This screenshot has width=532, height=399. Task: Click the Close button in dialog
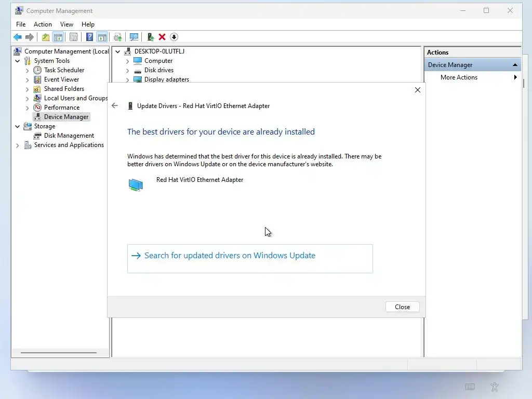(403, 307)
